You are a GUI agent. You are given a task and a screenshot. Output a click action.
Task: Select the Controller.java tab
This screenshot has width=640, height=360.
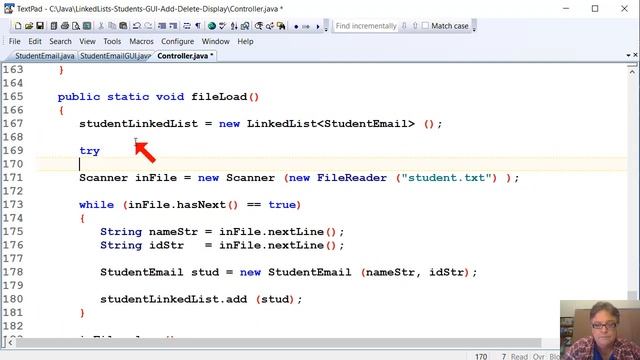[185, 56]
